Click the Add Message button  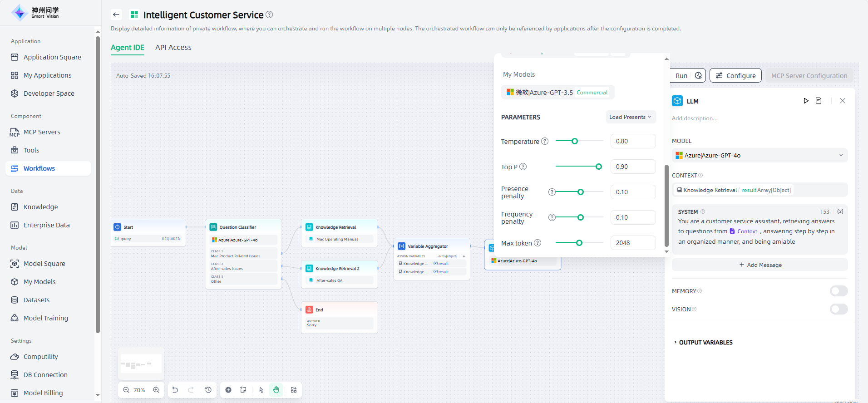[x=759, y=265]
